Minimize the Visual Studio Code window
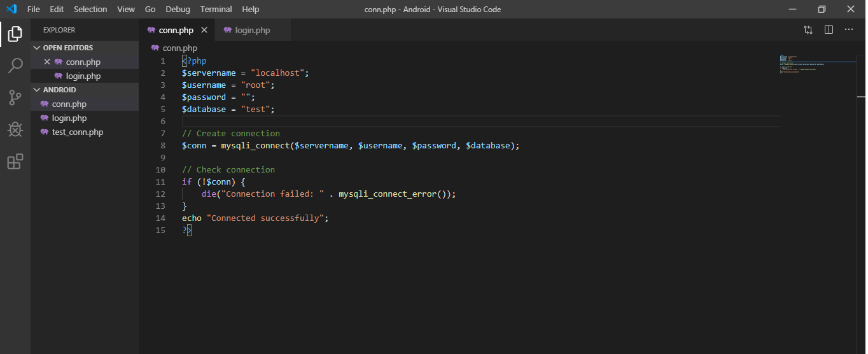Image resolution: width=868 pixels, height=354 pixels. pyautogui.click(x=792, y=9)
